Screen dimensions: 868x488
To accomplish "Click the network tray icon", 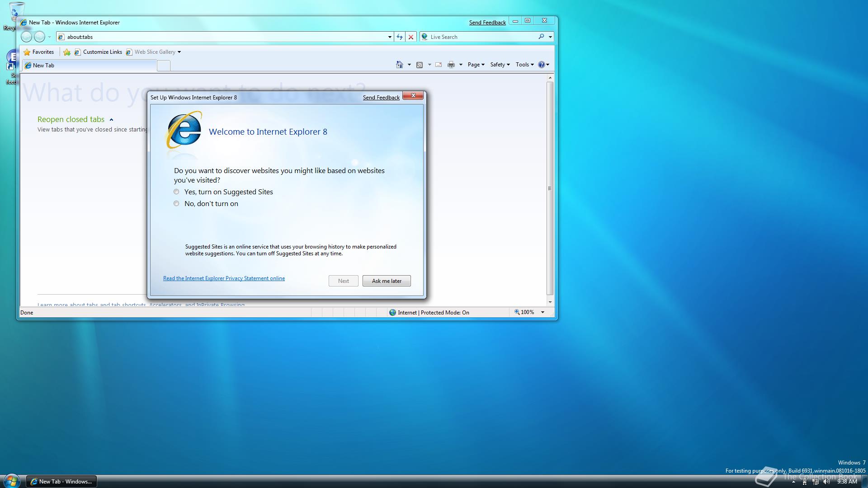I will (x=816, y=482).
